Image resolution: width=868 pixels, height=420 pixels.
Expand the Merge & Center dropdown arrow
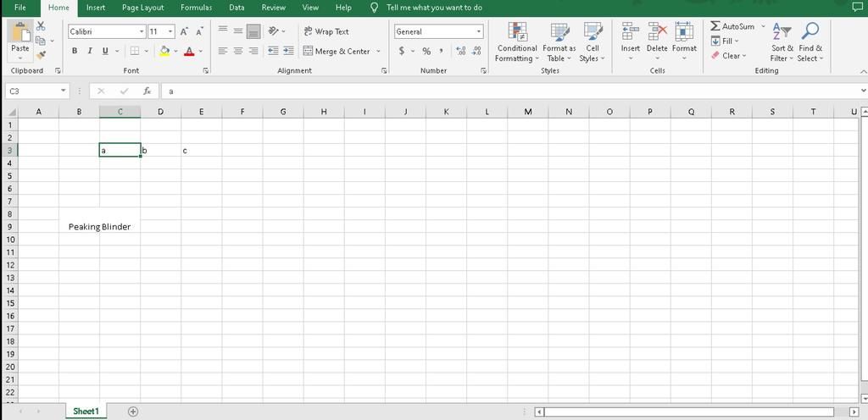[379, 52]
